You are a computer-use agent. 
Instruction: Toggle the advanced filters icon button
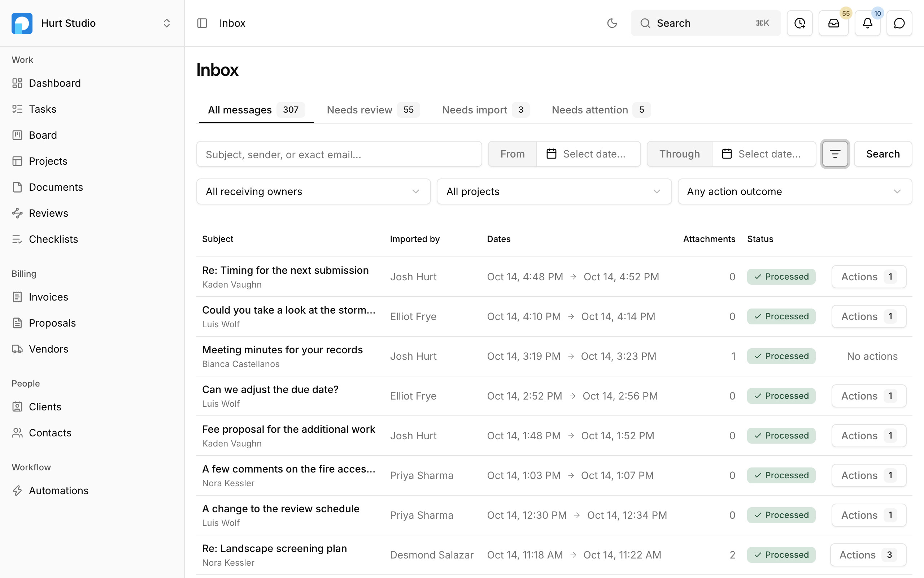click(x=835, y=154)
